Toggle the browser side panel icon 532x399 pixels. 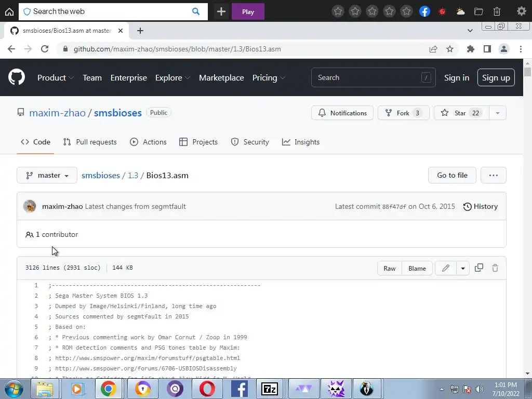pyautogui.click(x=487, y=49)
